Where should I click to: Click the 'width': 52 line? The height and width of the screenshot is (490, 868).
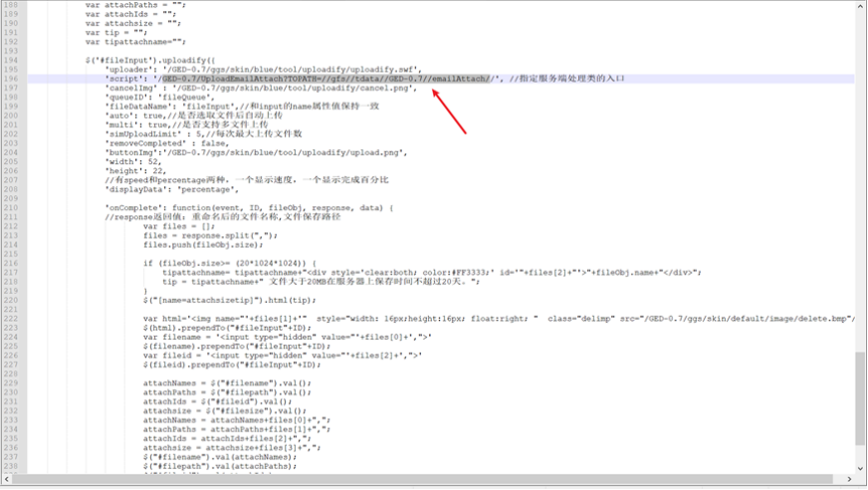(x=133, y=161)
